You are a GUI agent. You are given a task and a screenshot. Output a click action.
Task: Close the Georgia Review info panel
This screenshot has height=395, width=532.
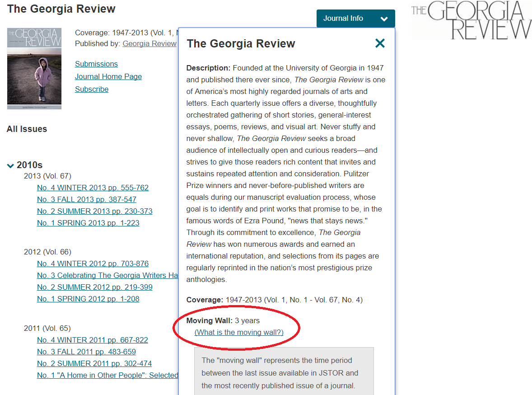pyautogui.click(x=380, y=43)
